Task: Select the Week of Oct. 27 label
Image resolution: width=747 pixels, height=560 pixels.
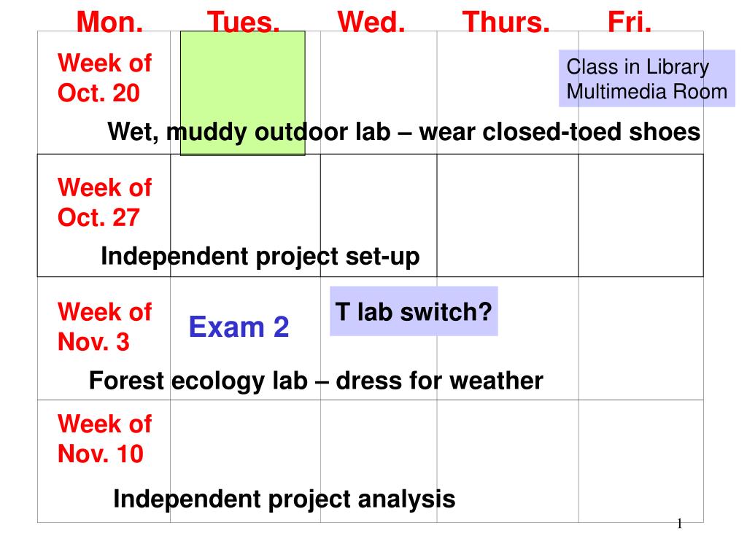Action: tap(104, 203)
